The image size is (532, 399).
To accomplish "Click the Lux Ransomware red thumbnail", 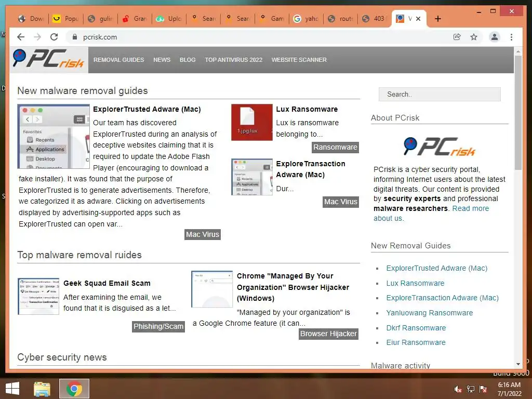I will click(x=252, y=122).
